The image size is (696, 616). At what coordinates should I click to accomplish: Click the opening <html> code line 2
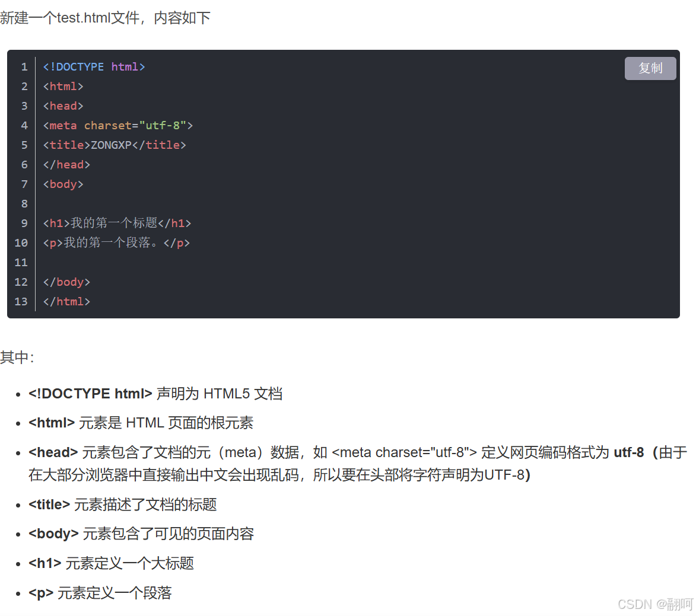(x=63, y=87)
